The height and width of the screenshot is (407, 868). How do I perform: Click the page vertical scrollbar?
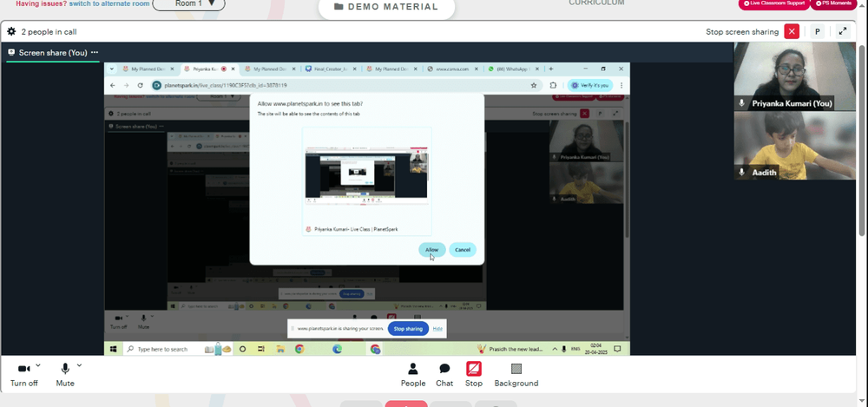[x=863, y=139]
